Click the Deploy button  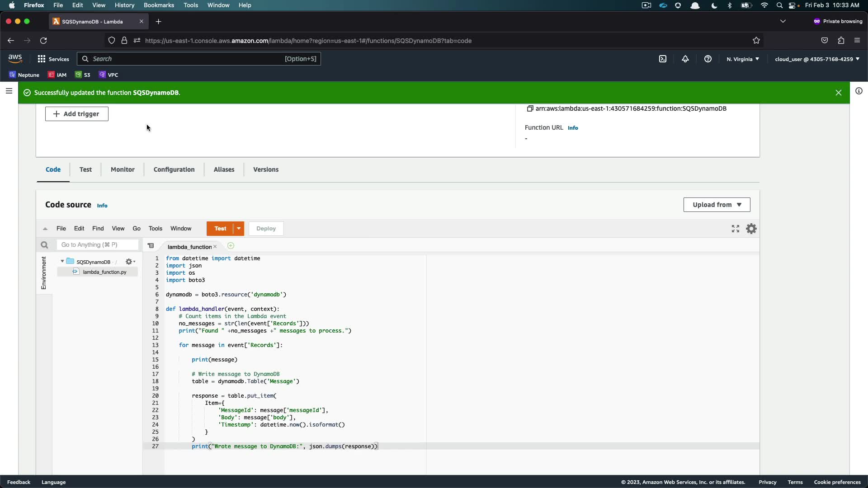pos(266,229)
